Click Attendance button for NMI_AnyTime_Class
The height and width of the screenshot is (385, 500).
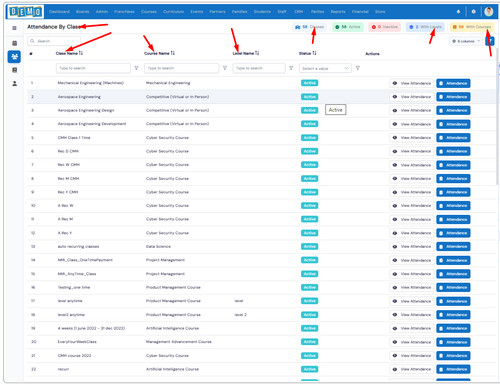pyautogui.click(x=453, y=274)
